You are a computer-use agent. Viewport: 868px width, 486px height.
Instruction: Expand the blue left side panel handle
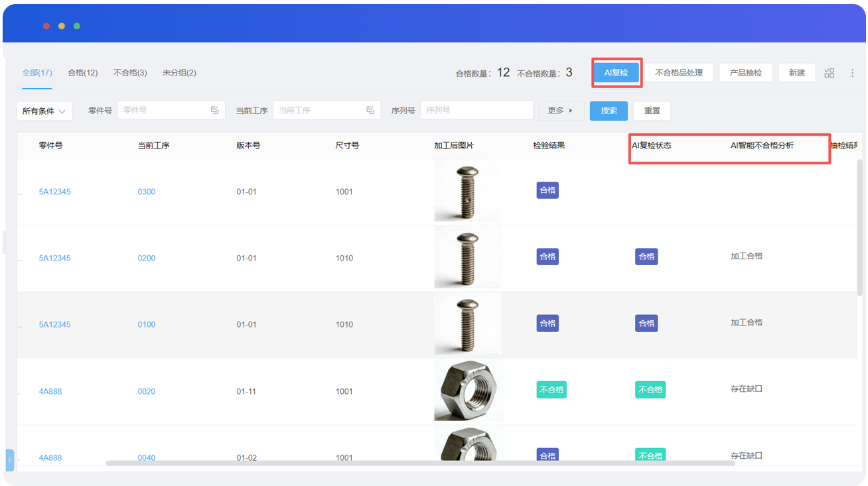pos(10,460)
